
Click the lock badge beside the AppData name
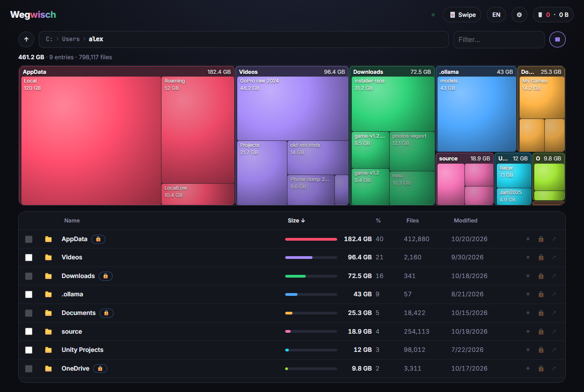pyautogui.click(x=98, y=239)
